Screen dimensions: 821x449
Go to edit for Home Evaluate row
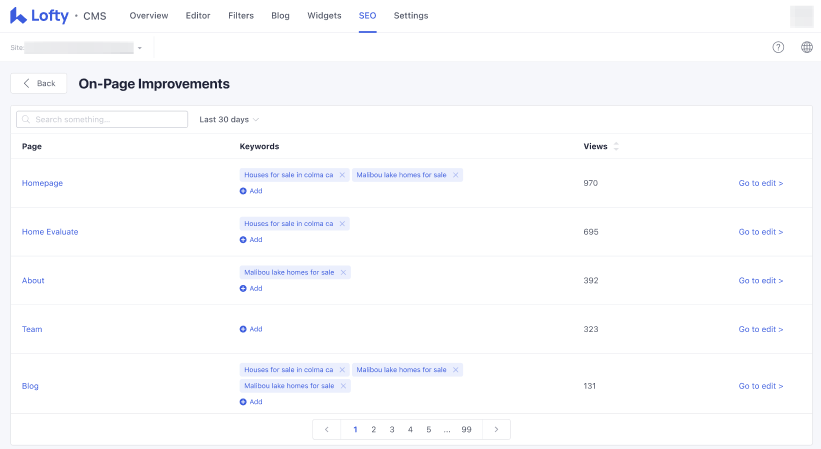coord(761,232)
